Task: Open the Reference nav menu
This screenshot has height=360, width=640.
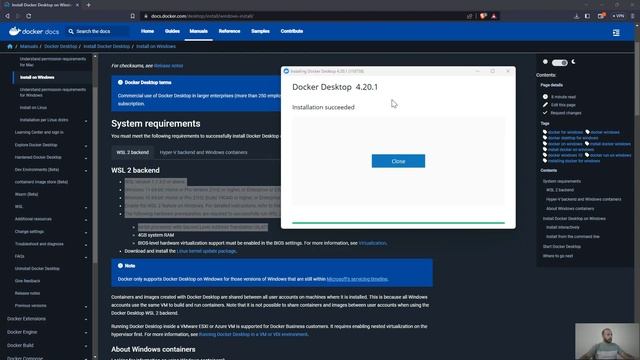Action: click(229, 31)
